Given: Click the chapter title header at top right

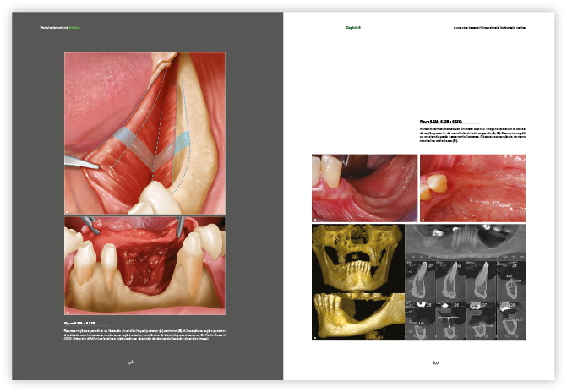Looking at the screenshot, I should pyautogui.click(x=492, y=27).
